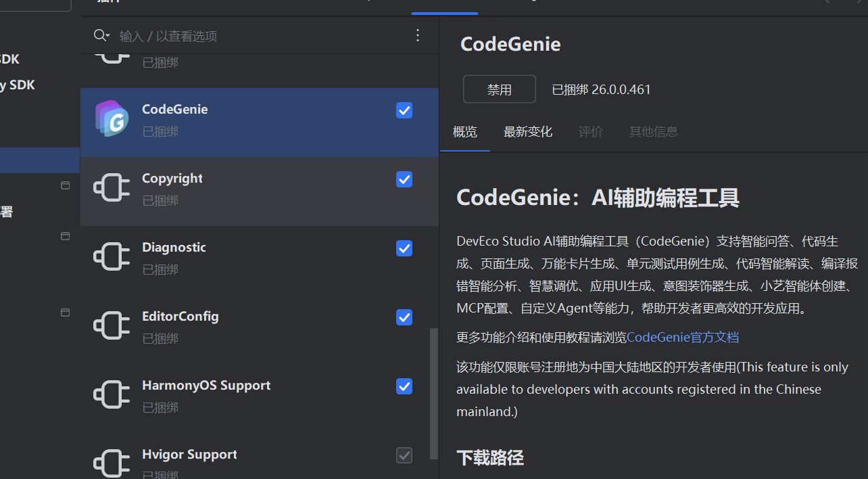The width and height of the screenshot is (868, 479).
Task: Click the CodeGenie plugin logo icon
Action: pyautogui.click(x=112, y=119)
